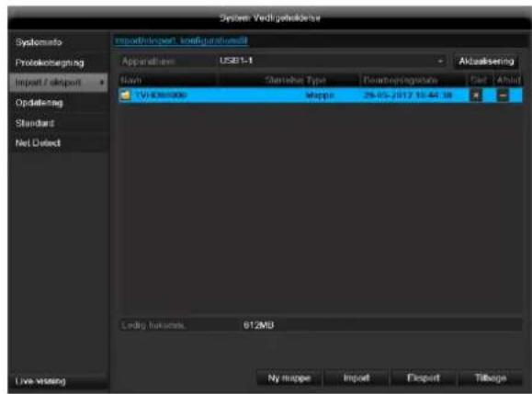Click the Import button
This screenshot has width=532, height=394.
pos(357,377)
